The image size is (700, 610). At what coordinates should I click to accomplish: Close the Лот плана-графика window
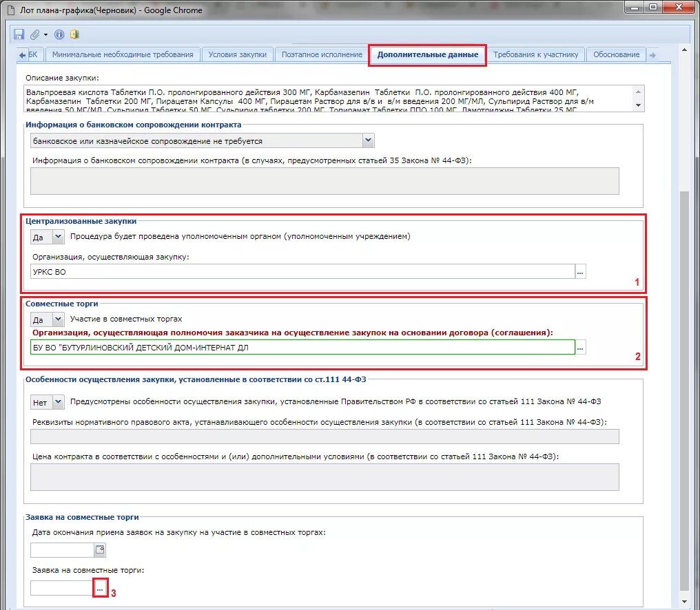click(679, 7)
